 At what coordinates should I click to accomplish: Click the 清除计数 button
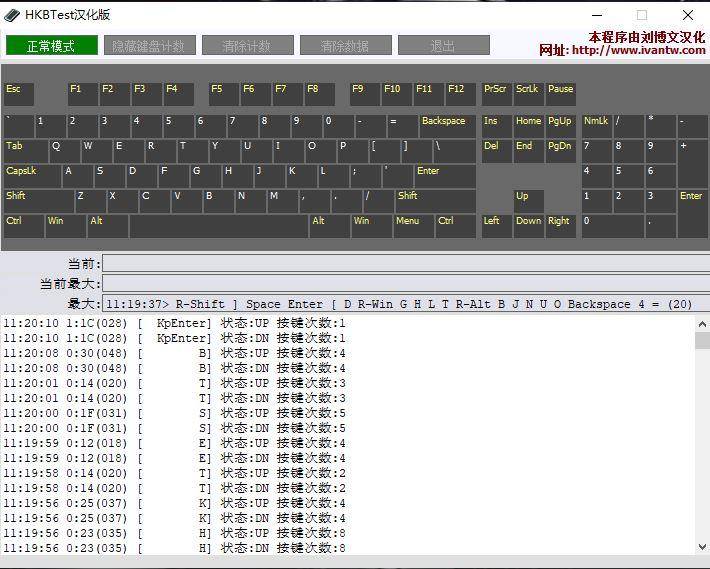[248, 45]
